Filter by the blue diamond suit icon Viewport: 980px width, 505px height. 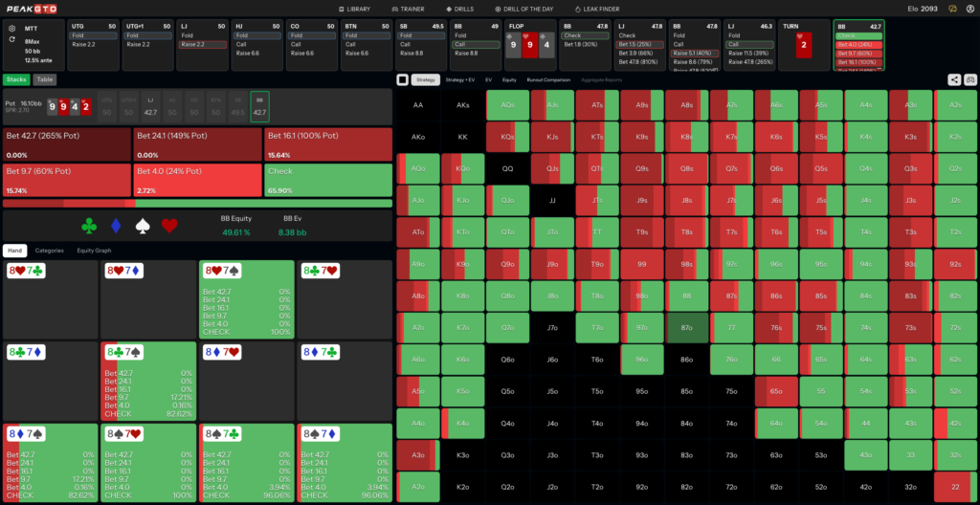(x=116, y=227)
